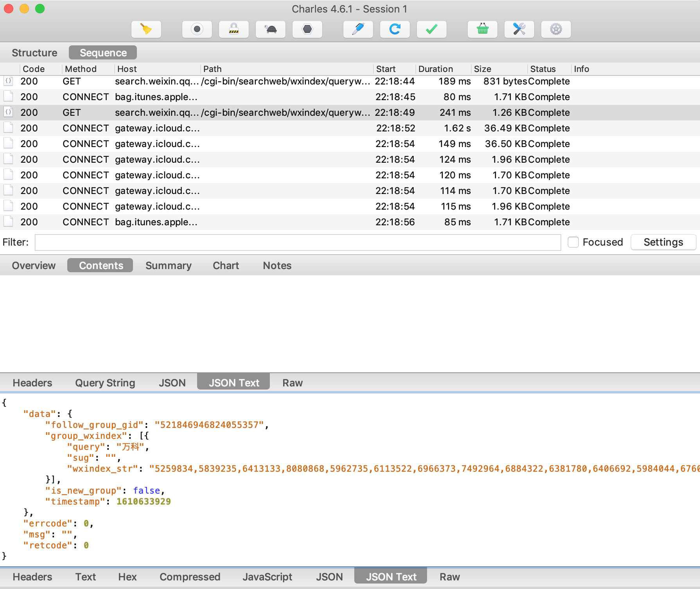
Task: Select the request Query String tab
Action: click(105, 383)
